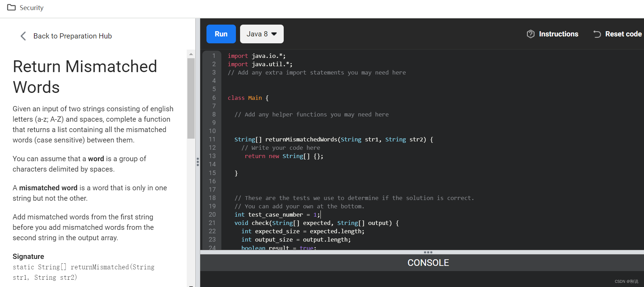644x287 pixels.
Task: Click the 'returnMismatchedWords' method name
Action: [x=301, y=139]
